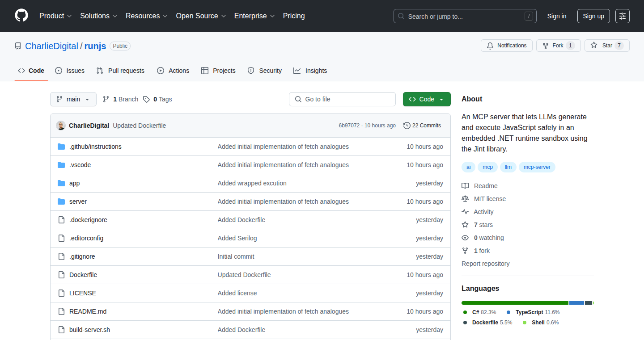This screenshot has height=340, width=644.
Task: Click the accessibility settings icon in header
Action: point(623,16)
